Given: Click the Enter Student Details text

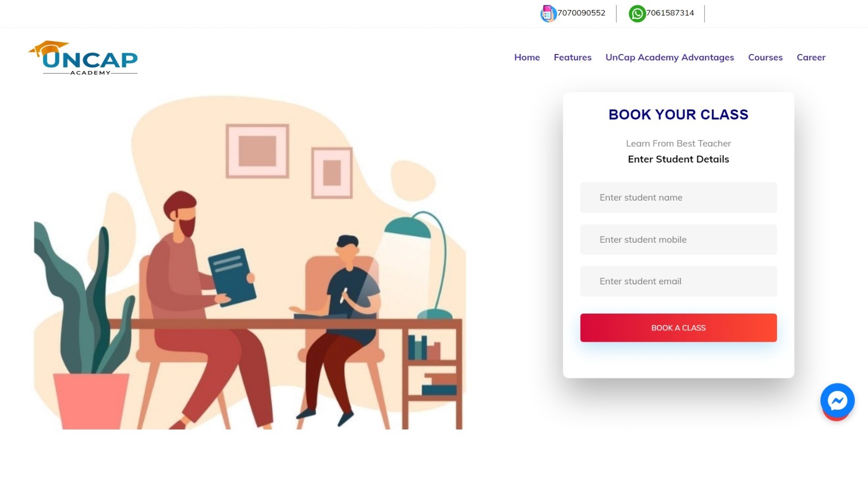Looking at the screenshot, I should pos(678,159).
